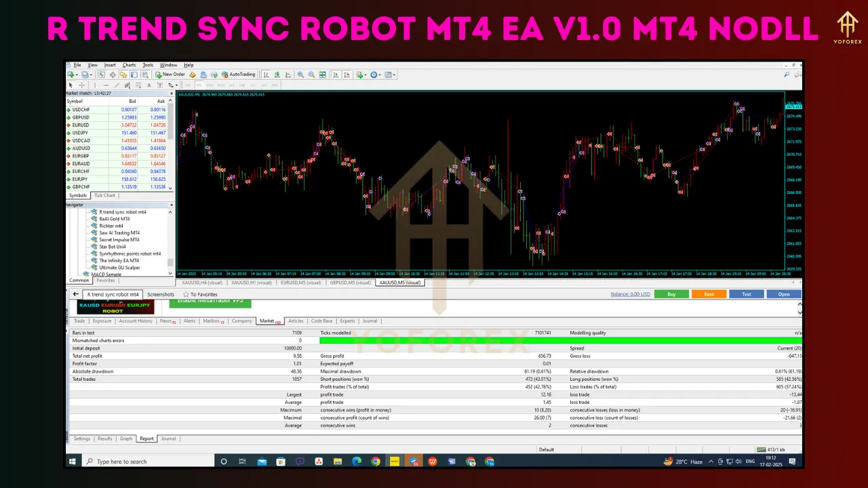Viewport: 868px width, 488px height.
Task: Switch to the Settings tester tab
Action: [x=81, y=439]
